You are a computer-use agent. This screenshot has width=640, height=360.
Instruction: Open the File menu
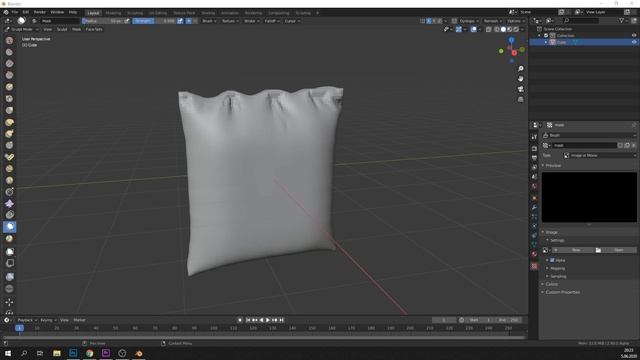15,12
